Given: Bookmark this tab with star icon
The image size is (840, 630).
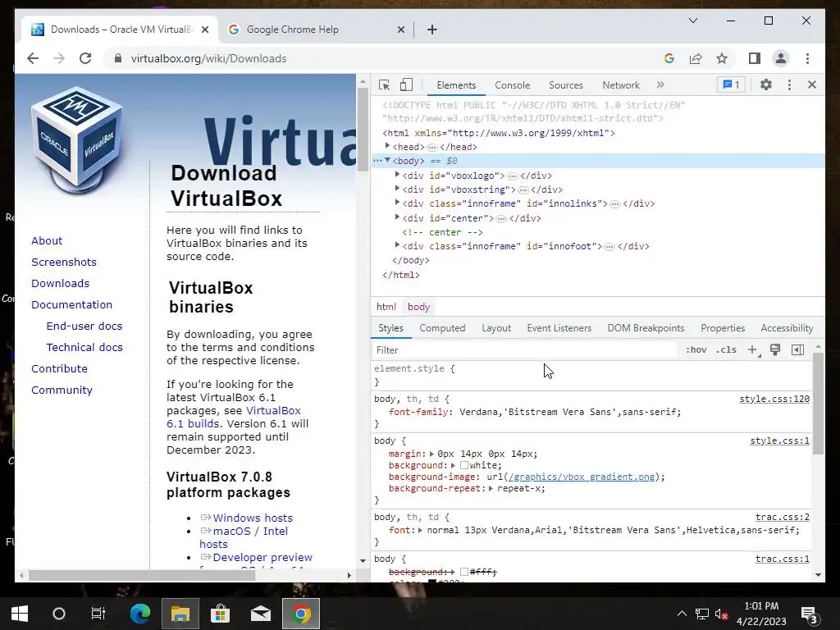Looking at the screenshot, I should [722, 58].
